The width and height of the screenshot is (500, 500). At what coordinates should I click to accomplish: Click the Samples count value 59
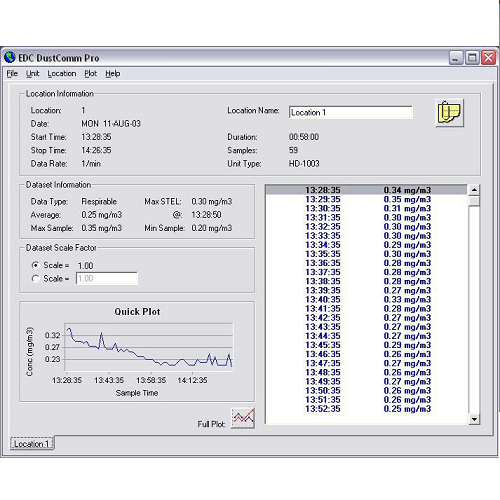coord(293,150)
